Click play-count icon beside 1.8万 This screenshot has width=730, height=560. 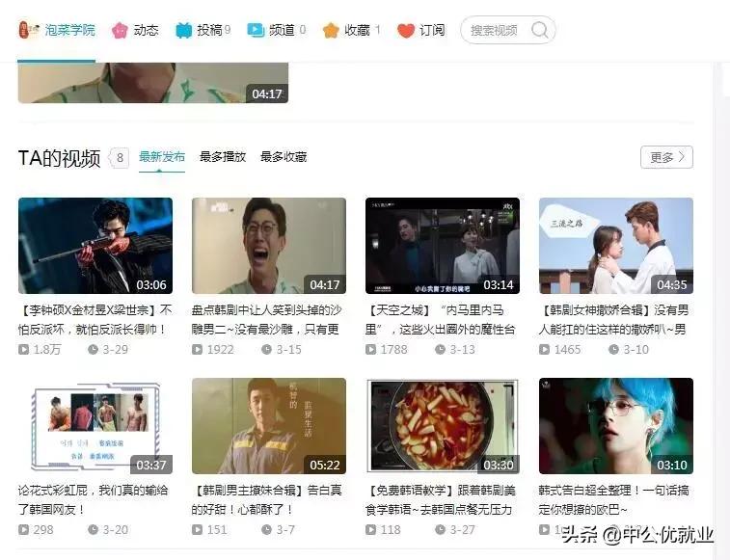(x=24, y=349)
